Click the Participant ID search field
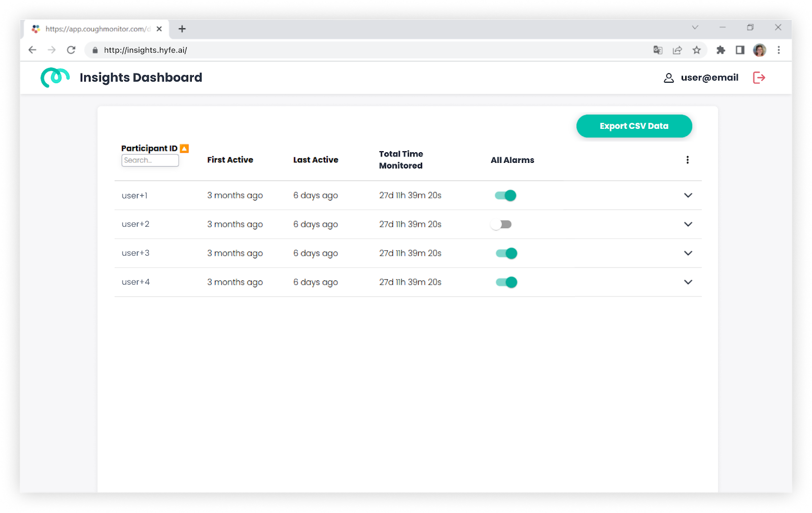 pos(150,160)
